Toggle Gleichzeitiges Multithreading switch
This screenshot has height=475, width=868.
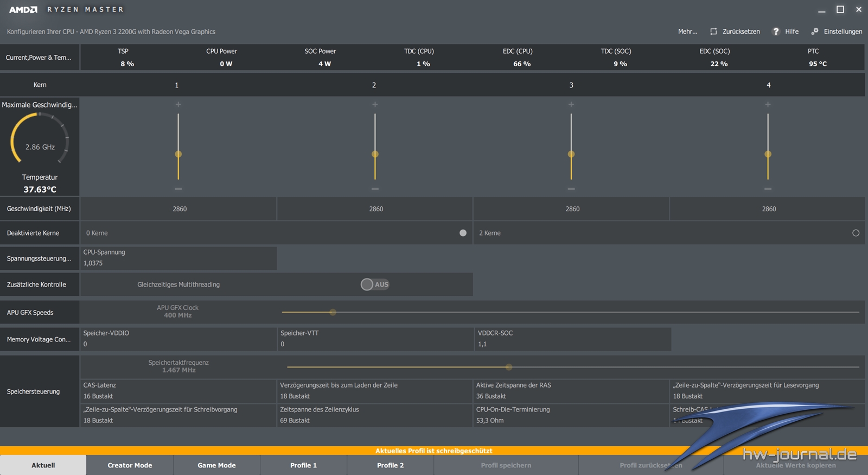point(375,284)
